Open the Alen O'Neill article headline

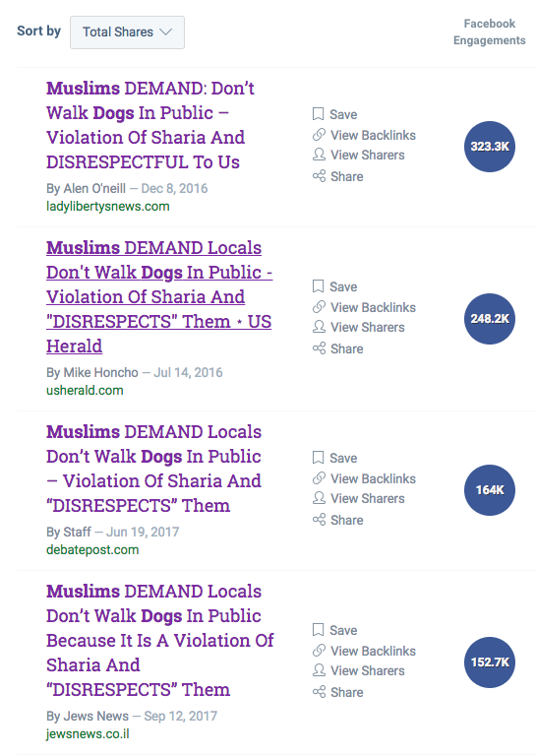[x=150, y=125]
